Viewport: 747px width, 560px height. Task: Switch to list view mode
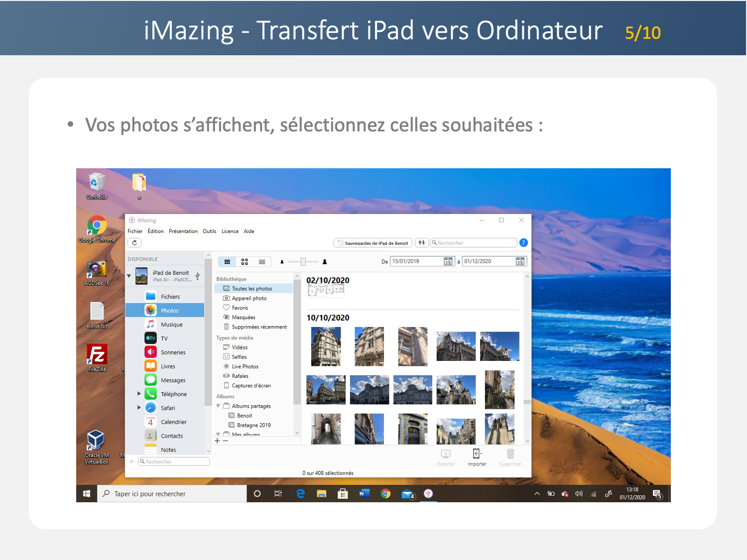click(x=262, y=262)
